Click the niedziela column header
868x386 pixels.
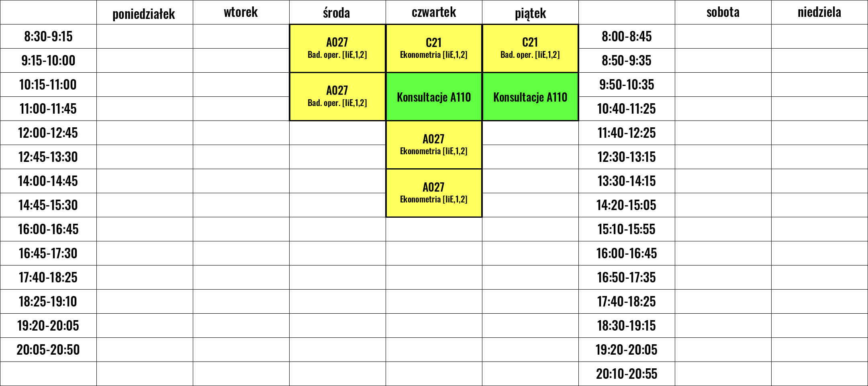pos(819,12)
